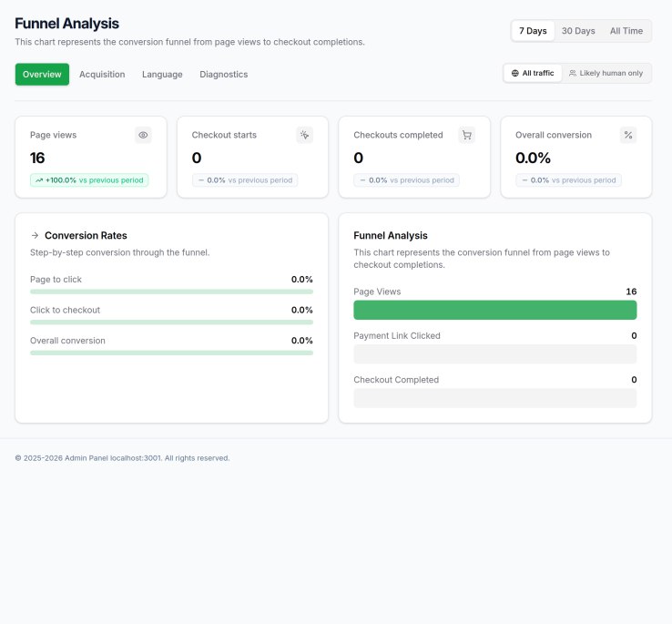Click the shopping cart icon in Checkouts completed
The height and width of the screenshot is (624, 672).
coord(467,135)
